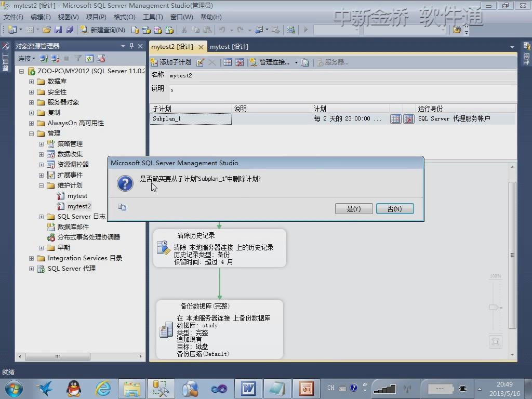Click the copy message icon in the dialog
532x399 pixels.
pyautogui.click(x=123, y=207)
